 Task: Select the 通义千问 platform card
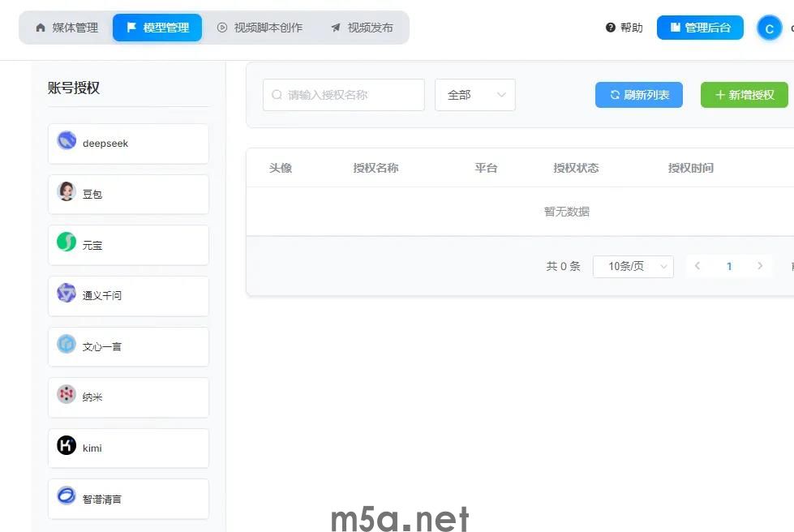coord(129,296)
